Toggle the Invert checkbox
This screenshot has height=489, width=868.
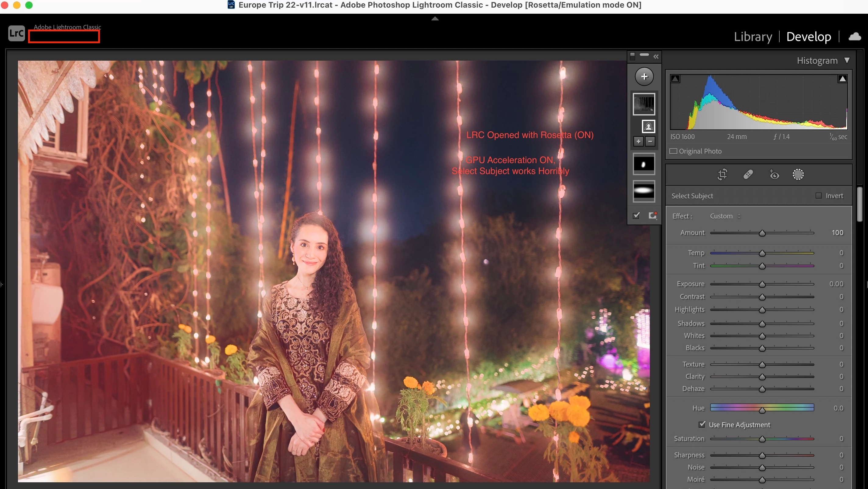click(x=818, y=196)
